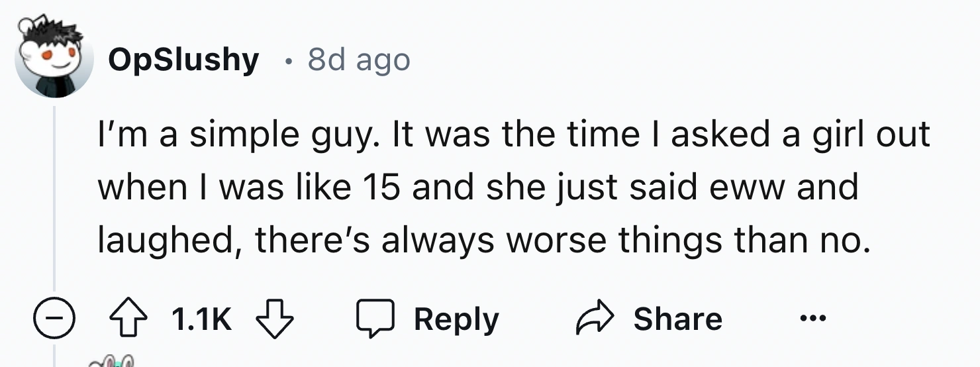Click the 1.1K vote count

[x=202, y=320]
